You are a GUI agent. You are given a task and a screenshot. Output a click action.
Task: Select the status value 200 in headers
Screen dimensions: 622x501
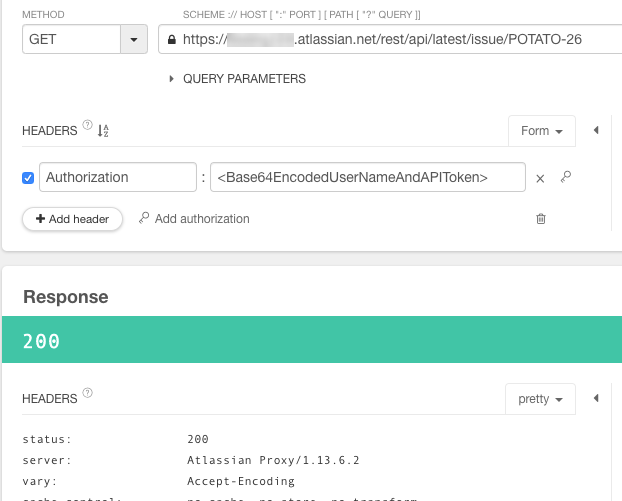(198, 439)
